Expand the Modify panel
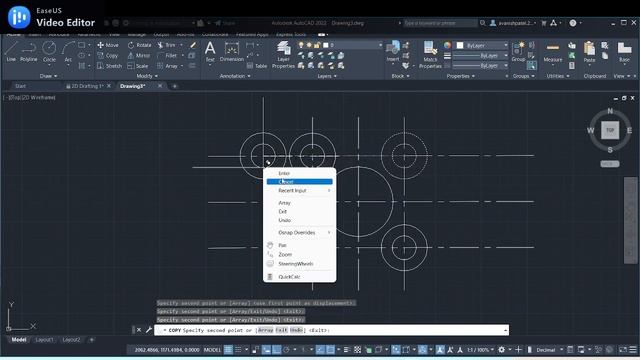640x360 pixels. 147,76
